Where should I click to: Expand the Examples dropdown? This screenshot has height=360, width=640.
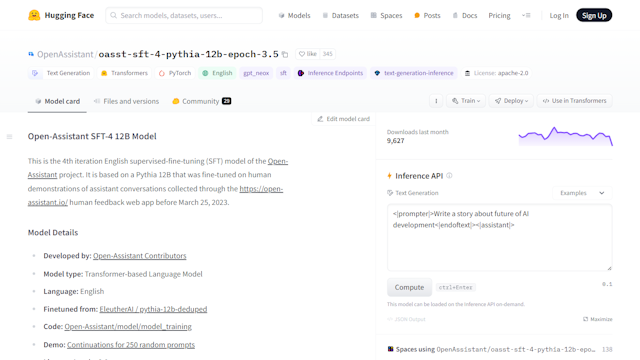(582, 193)
